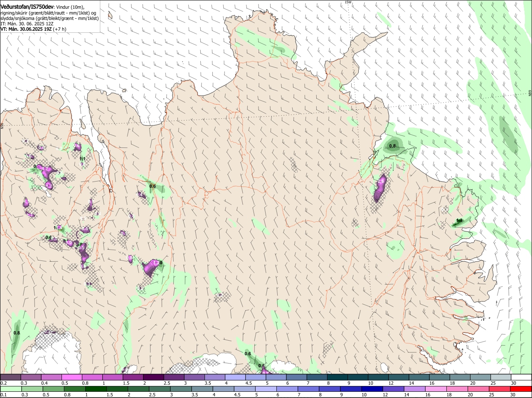Select the lavender 4.5 snow legend swatch
Viewport: 532px width, 398px height.
[x=256, y=377]
